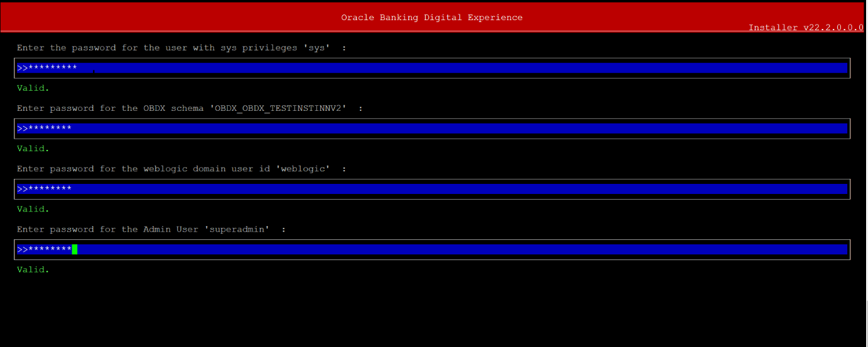Click the weblogic domain user id prompt
The width and height of the screenshot is (868, 347).
(182, 169)
